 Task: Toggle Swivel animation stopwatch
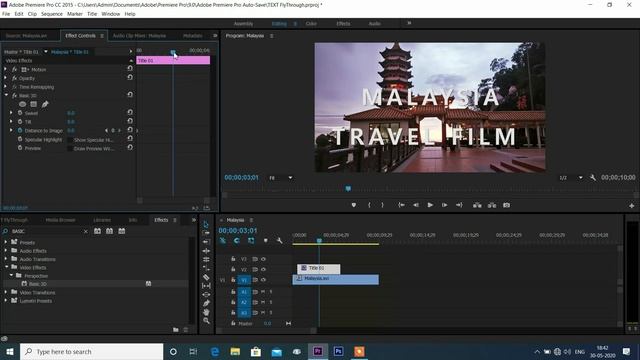click(x=20, y=113)
